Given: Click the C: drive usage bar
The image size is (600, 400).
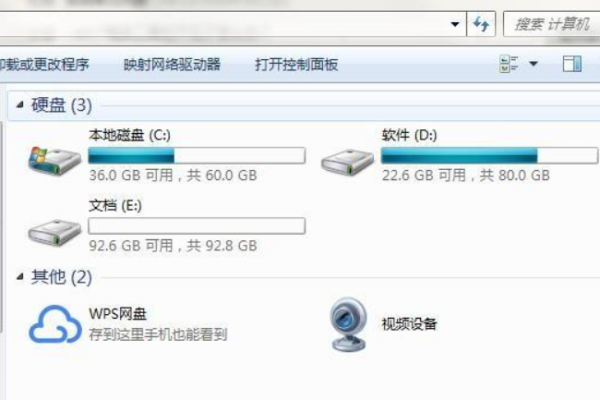Looking at the screenshot, I should click(197, 155).
